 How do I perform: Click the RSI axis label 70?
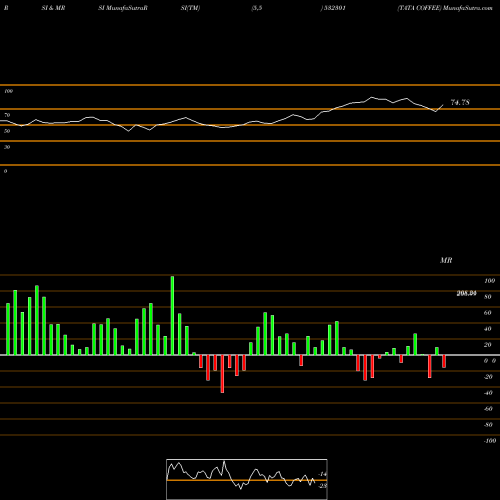coord(7,115)
